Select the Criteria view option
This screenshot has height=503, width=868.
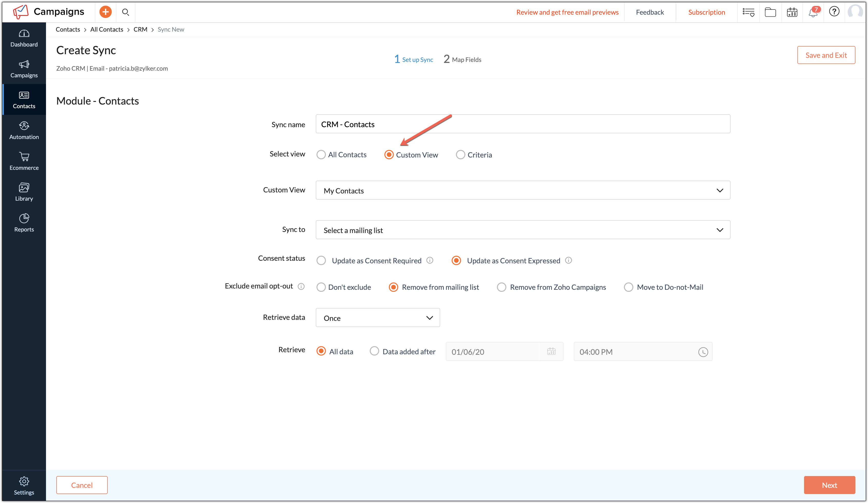pos(461,155)
